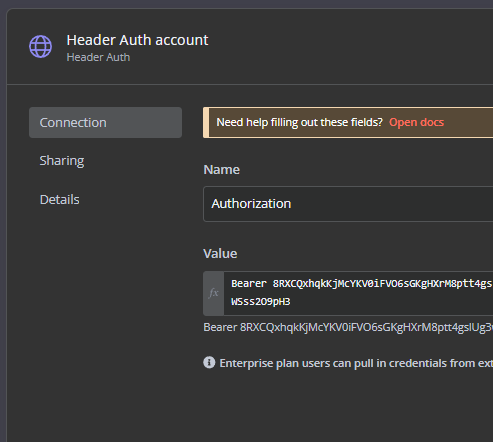The image size is (493, 442).
Task: Open docs link in help banner
Action: [416, 122]
